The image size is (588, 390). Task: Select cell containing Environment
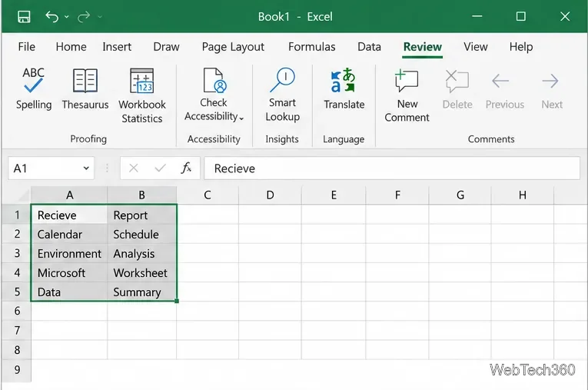(69, 253)
